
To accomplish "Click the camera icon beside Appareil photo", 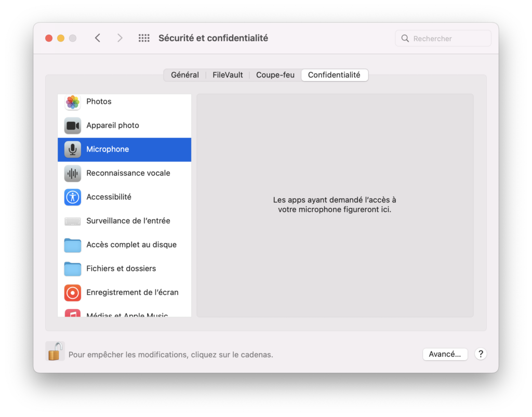I will (73, 126).
